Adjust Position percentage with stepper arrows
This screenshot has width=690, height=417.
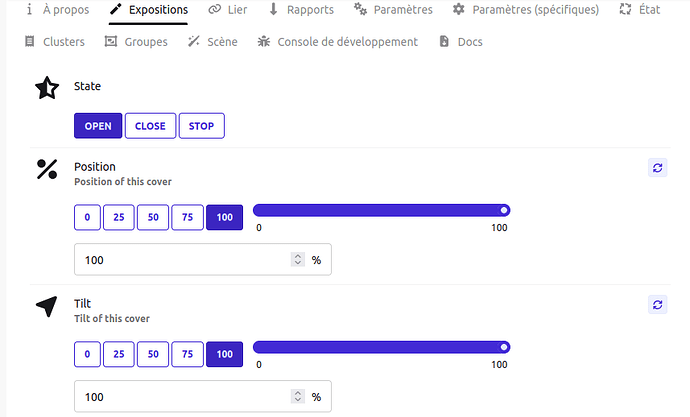coord(298,260)
